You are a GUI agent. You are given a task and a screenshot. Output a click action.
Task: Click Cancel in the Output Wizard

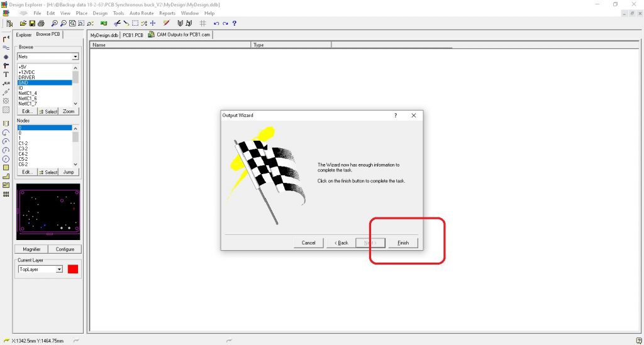(x=308, y=243)
